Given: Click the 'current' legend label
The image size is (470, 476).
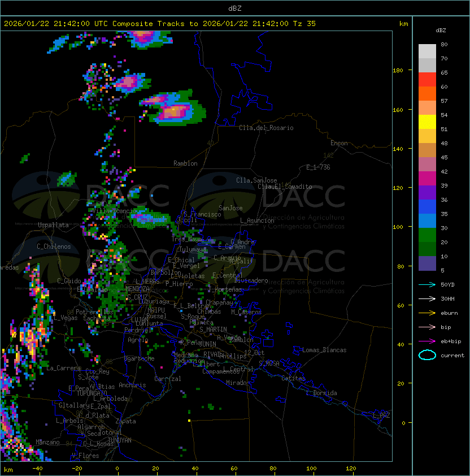Looking at the screenshot, I should click(x=452, y=355).
